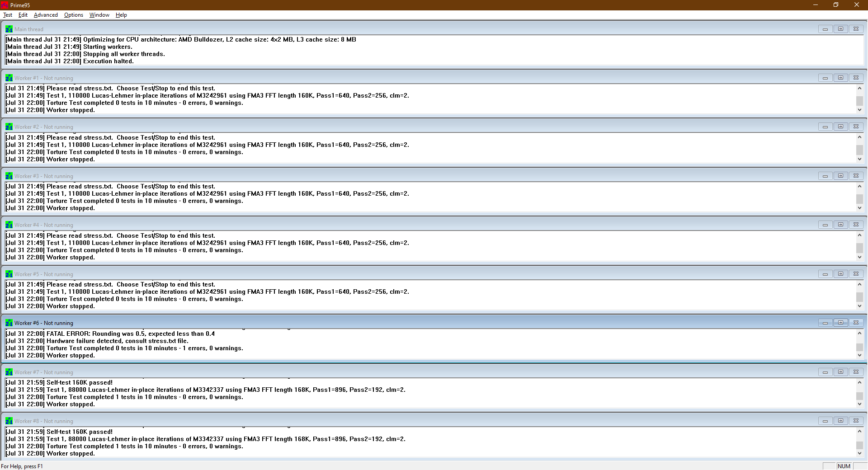
Task: Maximize the Worker #7 window
Action: tap(840, 372)
